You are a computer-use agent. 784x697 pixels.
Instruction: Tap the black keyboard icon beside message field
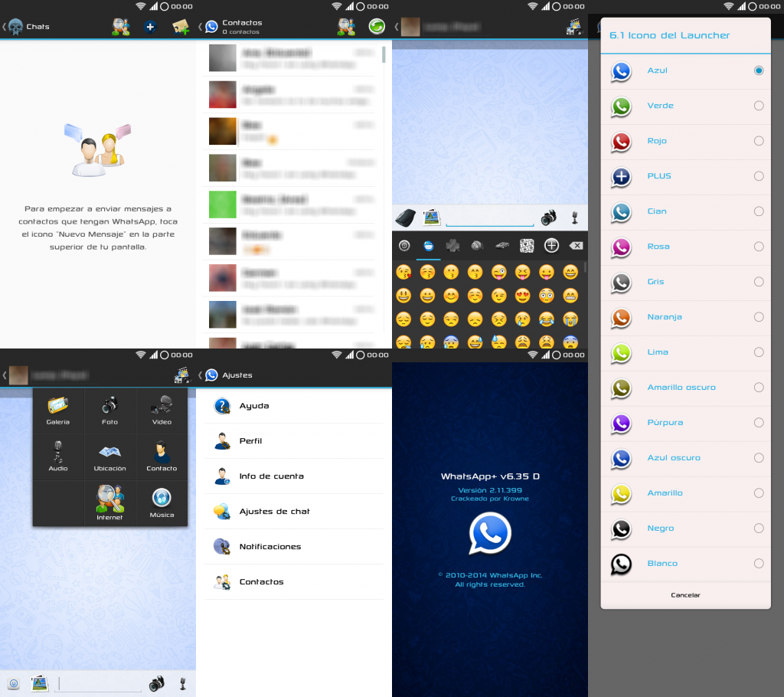tap(406, 218)
